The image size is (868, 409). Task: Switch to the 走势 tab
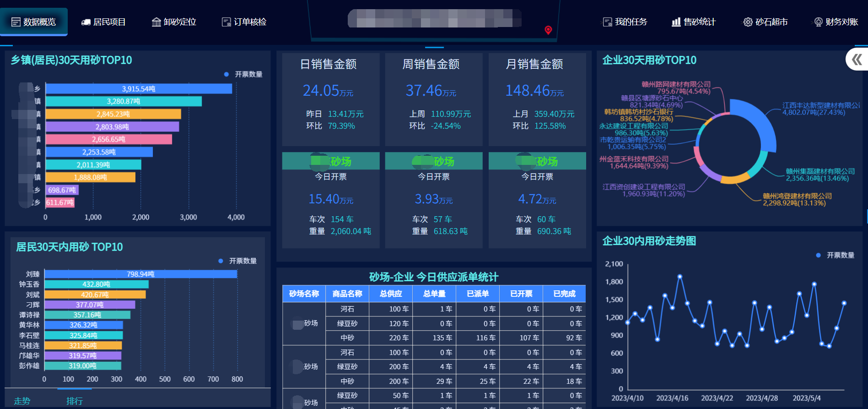pyautogui.click(x=22, y=401)
